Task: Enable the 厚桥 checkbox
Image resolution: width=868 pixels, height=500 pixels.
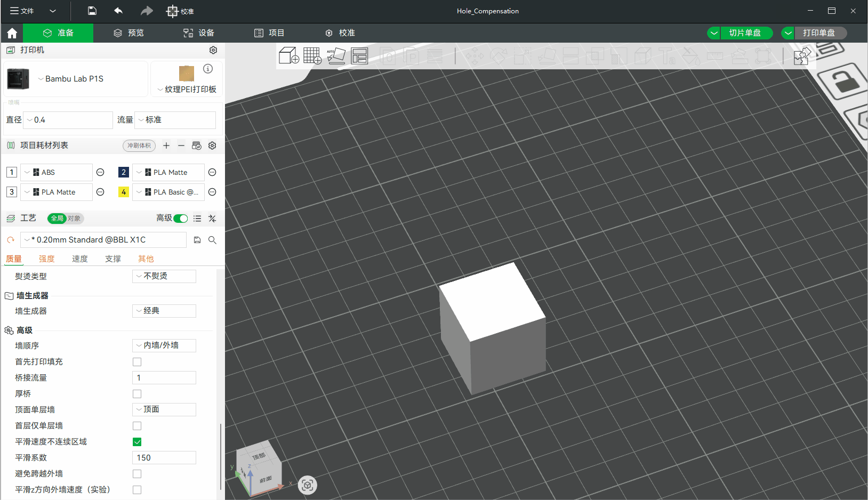Action: pyautogui.click(x=137, y=394)
